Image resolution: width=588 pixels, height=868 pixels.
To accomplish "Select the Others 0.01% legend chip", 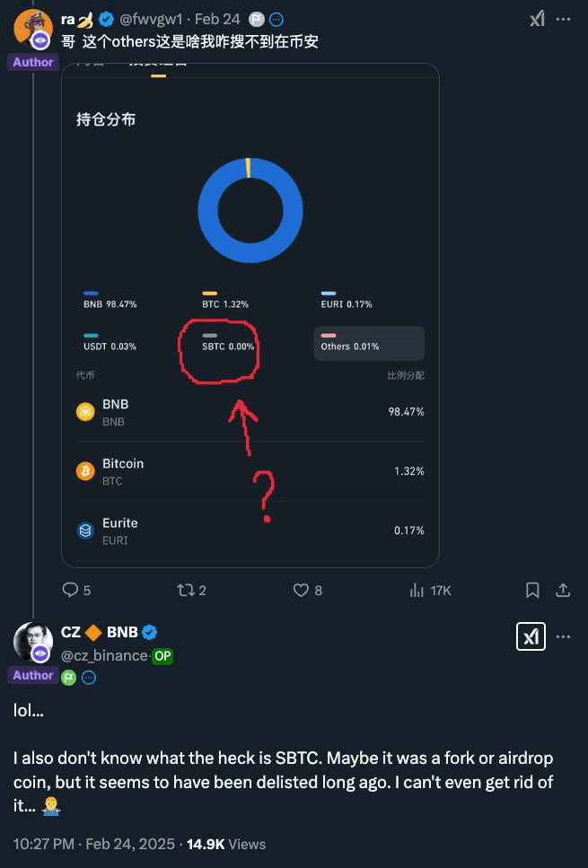I will tap(368, 343).
